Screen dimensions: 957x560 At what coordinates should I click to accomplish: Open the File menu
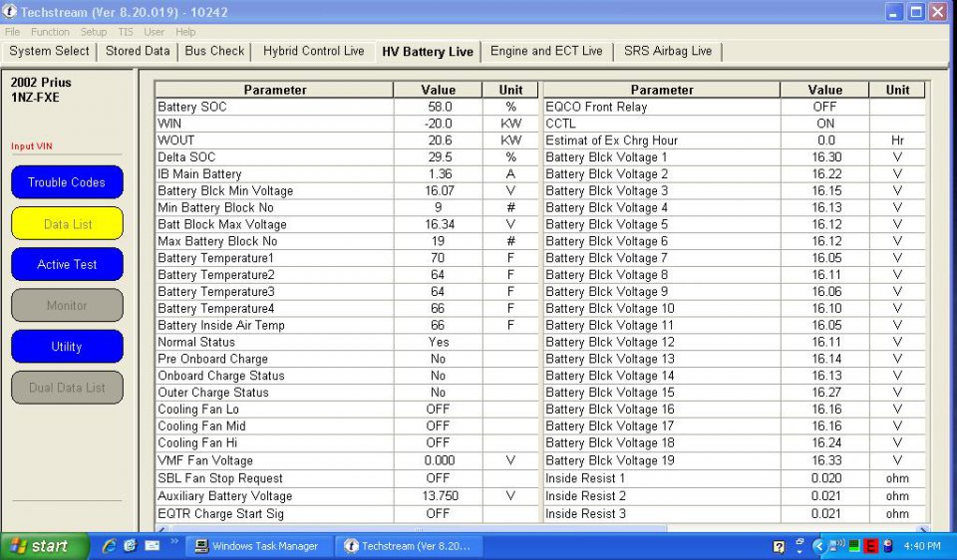(x=12, y=32)
